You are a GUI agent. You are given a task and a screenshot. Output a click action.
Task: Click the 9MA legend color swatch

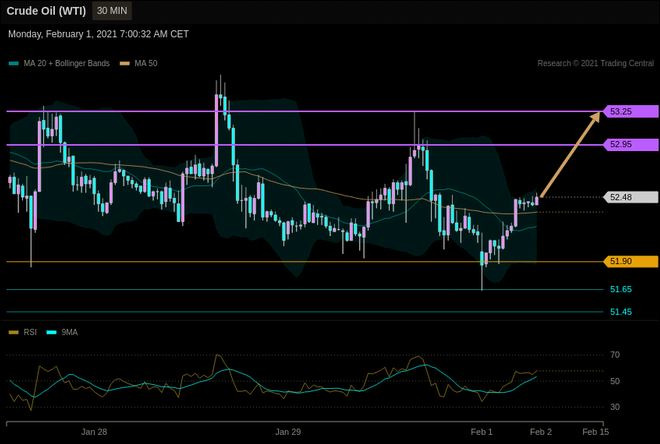pyautogui.click(x=51, y=332)
